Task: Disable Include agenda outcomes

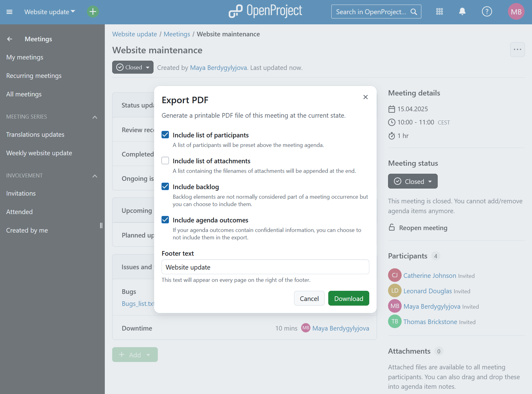Action: tap(165, 220)
